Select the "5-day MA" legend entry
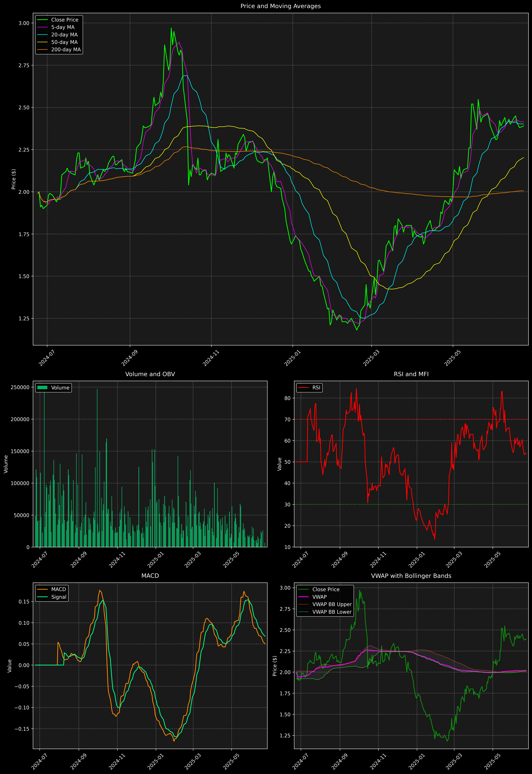 pyautogui.click(x=63, y=27)
